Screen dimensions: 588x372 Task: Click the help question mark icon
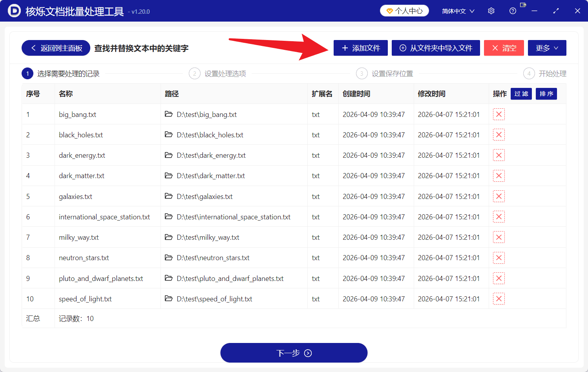click(x=513, y=11)
